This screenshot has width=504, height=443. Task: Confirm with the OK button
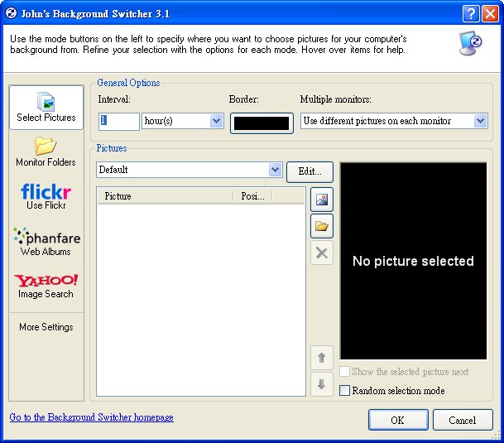(398, 420)
